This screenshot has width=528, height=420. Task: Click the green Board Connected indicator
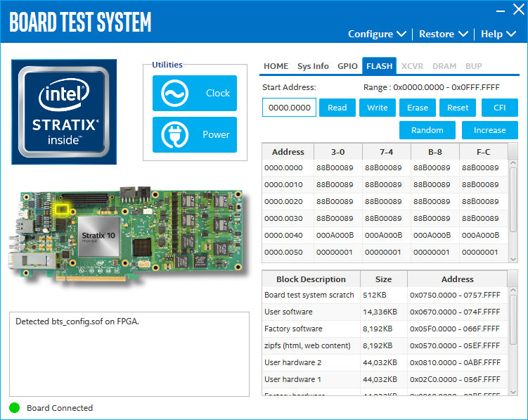(x=15, y=407)
